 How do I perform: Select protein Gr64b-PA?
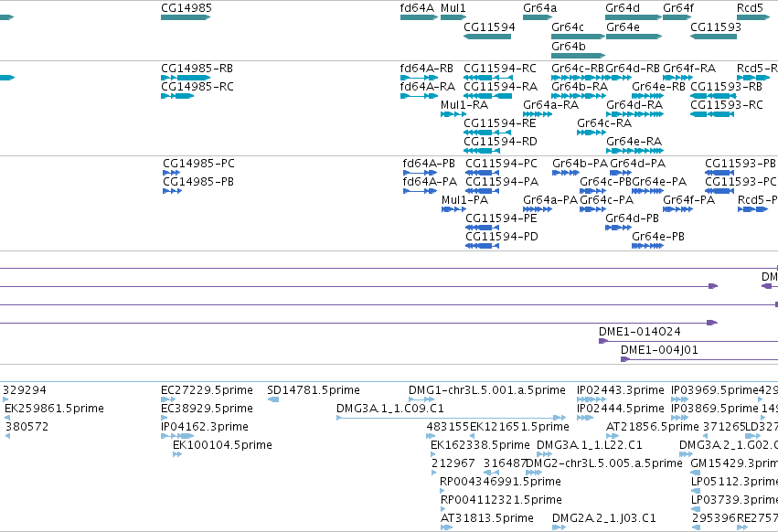(566, 173)
